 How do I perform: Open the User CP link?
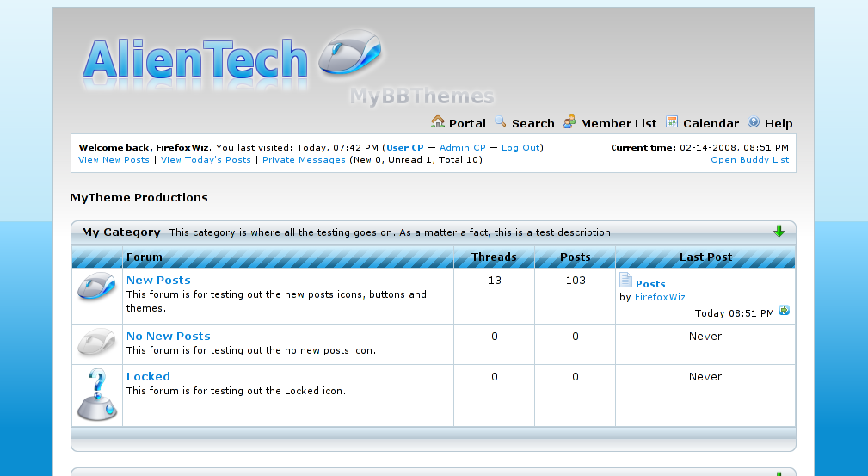[x=404, y=148]
